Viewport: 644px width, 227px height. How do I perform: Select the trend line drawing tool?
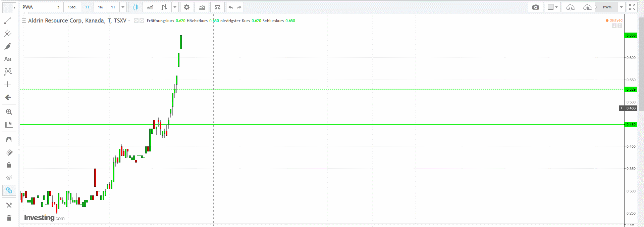tap(8, 20)
